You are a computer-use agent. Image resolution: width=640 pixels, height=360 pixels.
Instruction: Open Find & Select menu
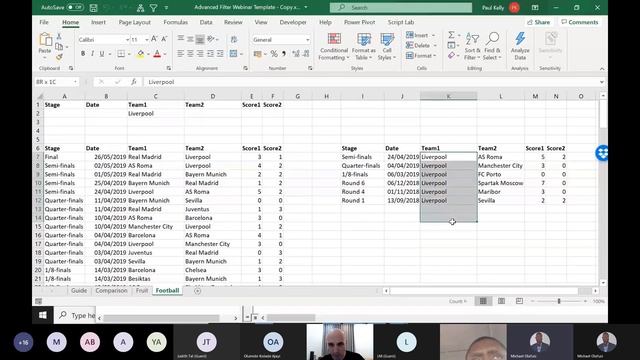pos(492,47)
